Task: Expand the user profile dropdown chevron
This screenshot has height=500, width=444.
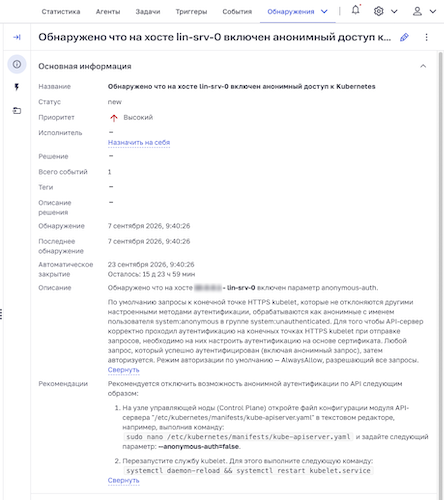Action: (x=433, y=11)
